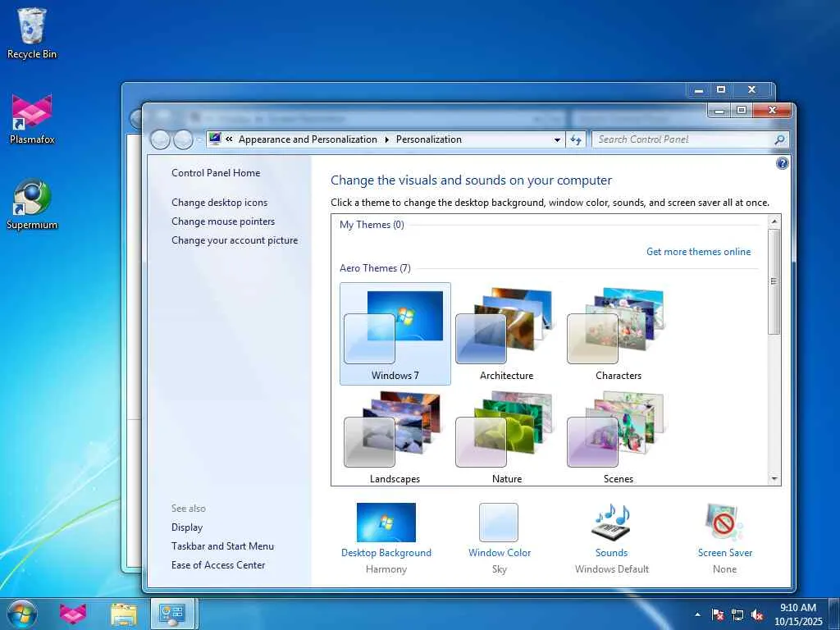Click the Desktop Background link text

pos(386,553)
